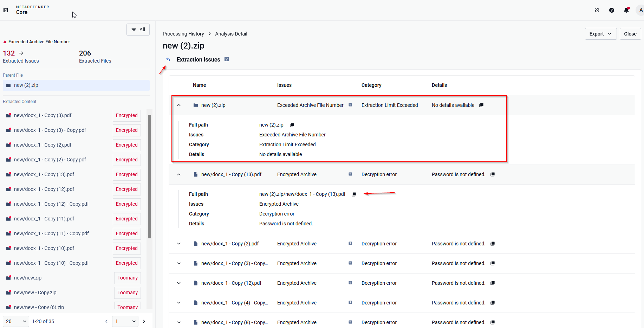Toggle the sidebar collapse icon beside MetaDefender Core

coord(6,10)
